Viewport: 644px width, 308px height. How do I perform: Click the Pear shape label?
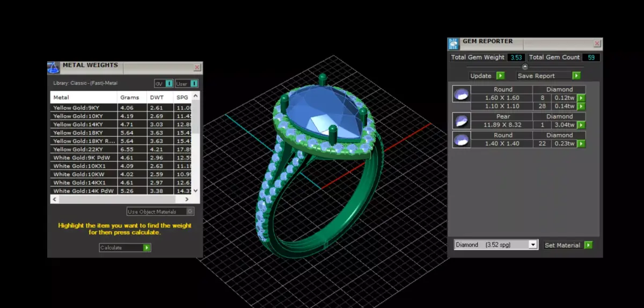(503, 116)
